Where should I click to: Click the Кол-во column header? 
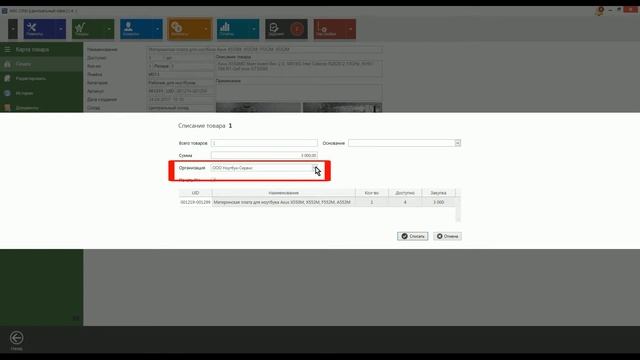click(x=371, y=193)
